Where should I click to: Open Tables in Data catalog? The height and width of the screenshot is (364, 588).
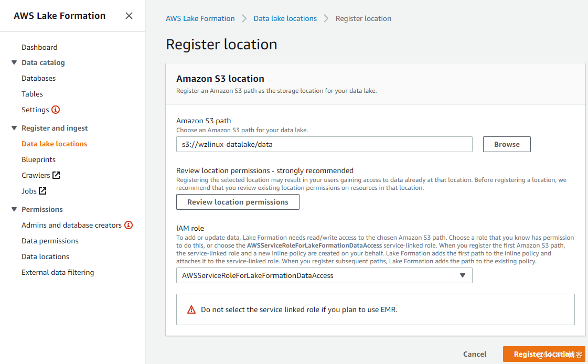pos(32,94)
